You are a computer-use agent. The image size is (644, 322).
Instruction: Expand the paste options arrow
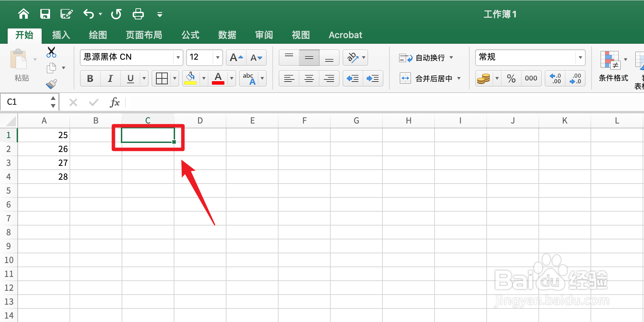(x=35, y=60)
